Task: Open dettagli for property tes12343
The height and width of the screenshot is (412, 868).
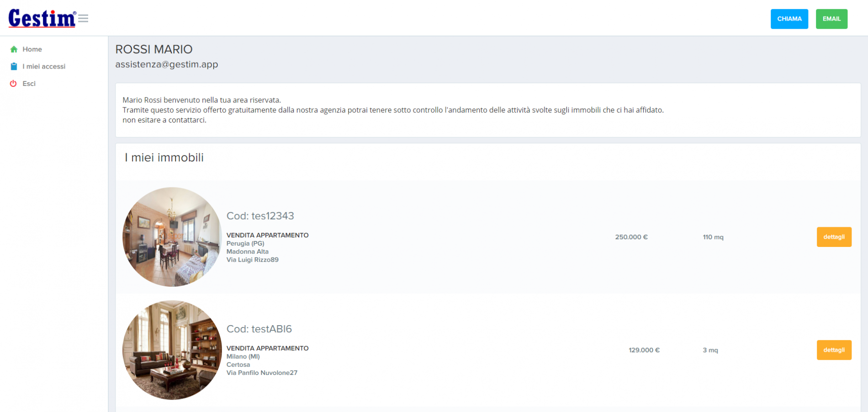Action: pyautogui.click(x=834, y=237)
